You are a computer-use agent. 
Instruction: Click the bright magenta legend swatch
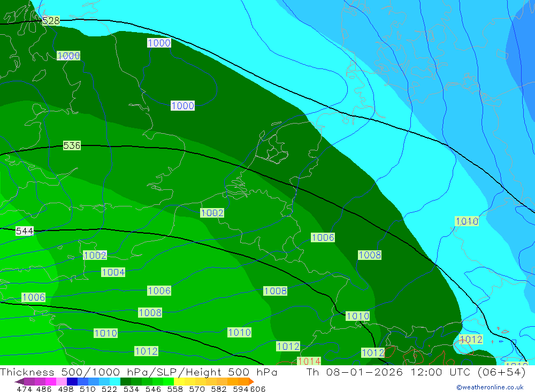pyautogui.click(x=51, y=381)
